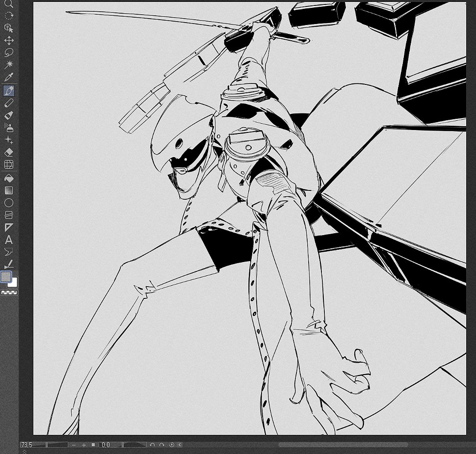Select the Text tool

(x=9, y=240)
